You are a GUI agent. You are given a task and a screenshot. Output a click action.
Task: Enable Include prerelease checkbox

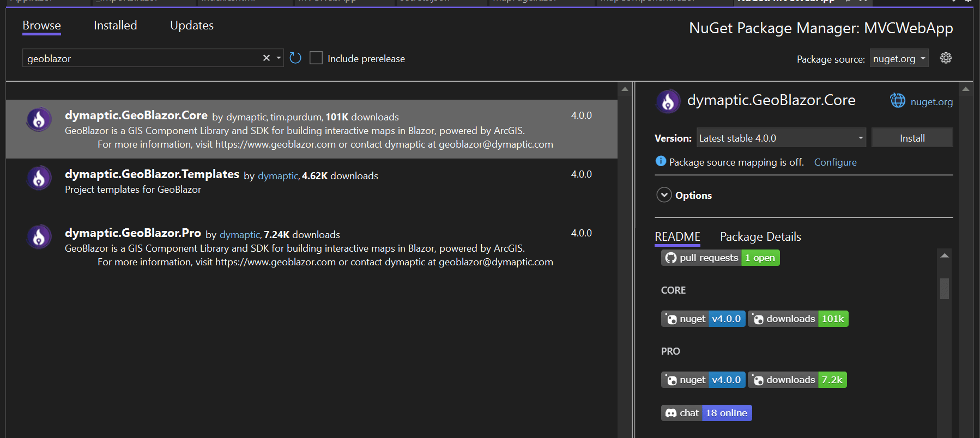[x=316, y=58]
